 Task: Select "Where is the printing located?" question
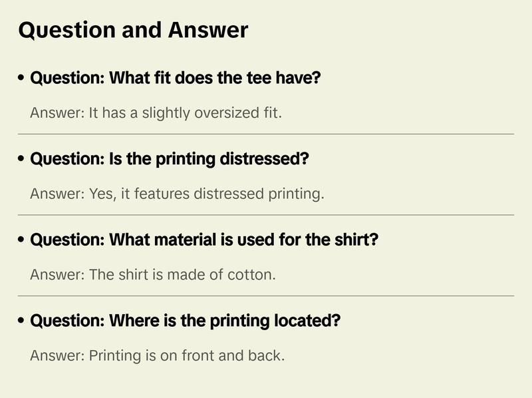pos(186,321)
